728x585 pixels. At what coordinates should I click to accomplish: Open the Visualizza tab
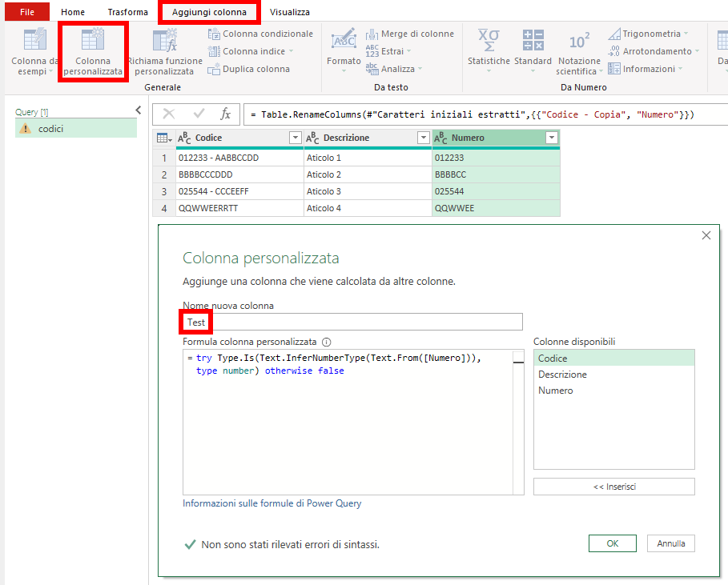click(289, 12)
